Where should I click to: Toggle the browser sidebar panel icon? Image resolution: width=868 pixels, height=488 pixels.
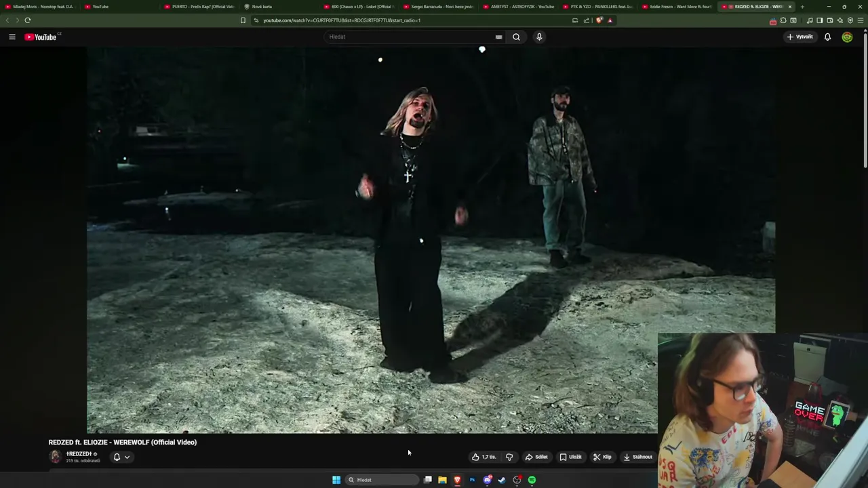[819, 20]
